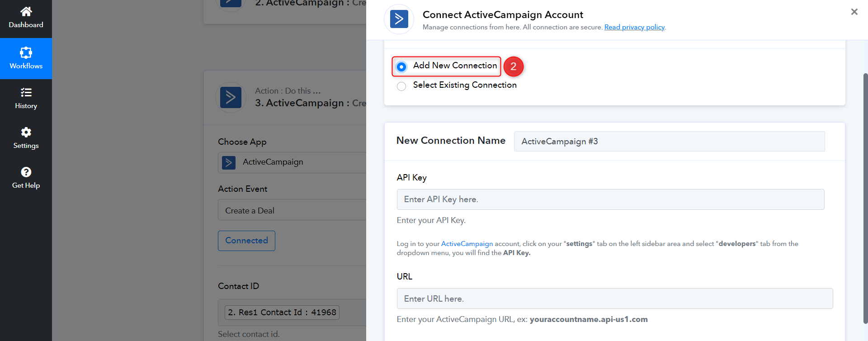Click the ActiveCampaign icon beside step 3 title

tap(231, 97)
